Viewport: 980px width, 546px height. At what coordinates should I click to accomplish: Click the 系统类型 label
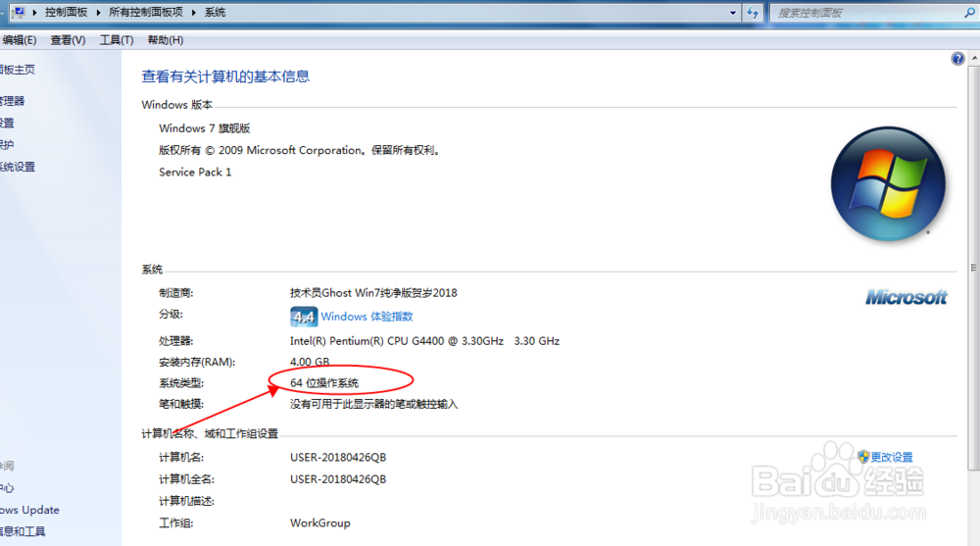point(181,382)
